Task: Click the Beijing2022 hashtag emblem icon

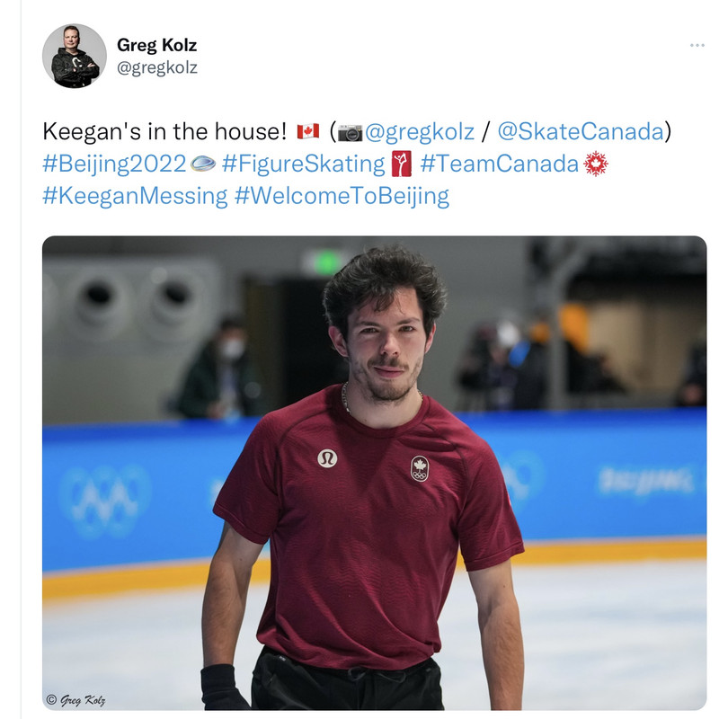Action: pyautogui.click(x=203, y=164)
